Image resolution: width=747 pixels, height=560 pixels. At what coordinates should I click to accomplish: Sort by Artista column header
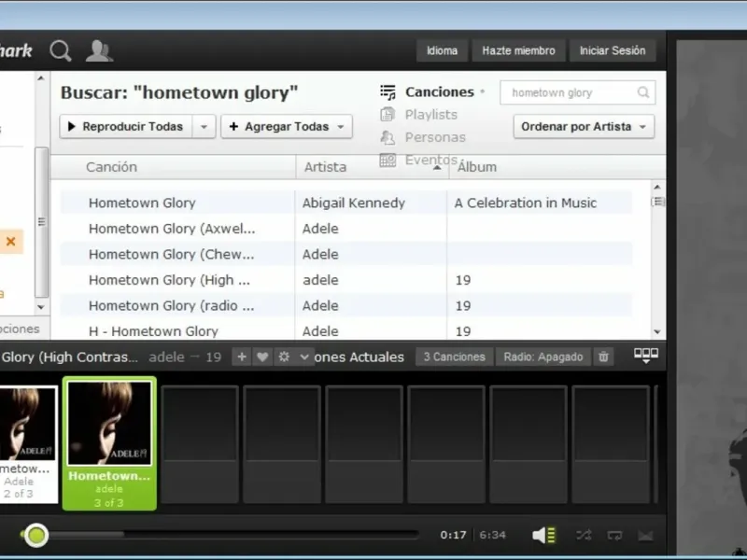point(325,167)
